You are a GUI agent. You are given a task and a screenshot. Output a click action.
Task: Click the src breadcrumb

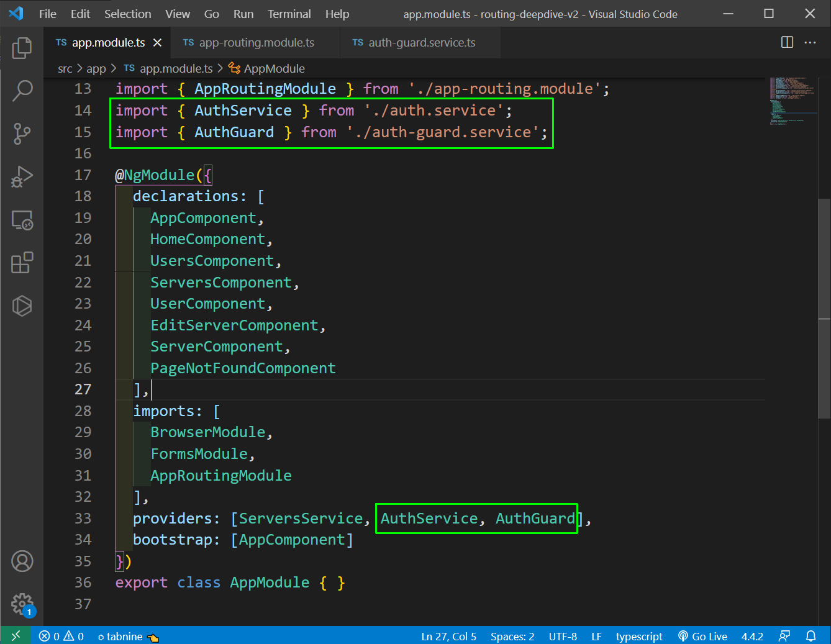[65, 69]
